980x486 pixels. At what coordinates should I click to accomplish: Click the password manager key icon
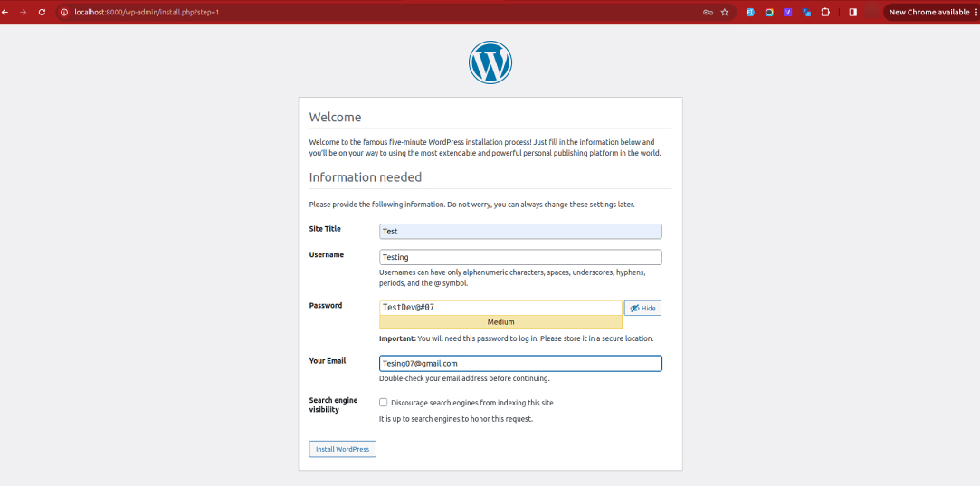coord(708,12)
